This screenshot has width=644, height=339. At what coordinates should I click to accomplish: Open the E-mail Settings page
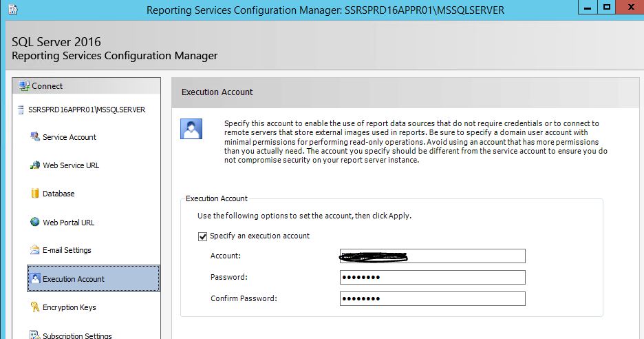(67, 250)
